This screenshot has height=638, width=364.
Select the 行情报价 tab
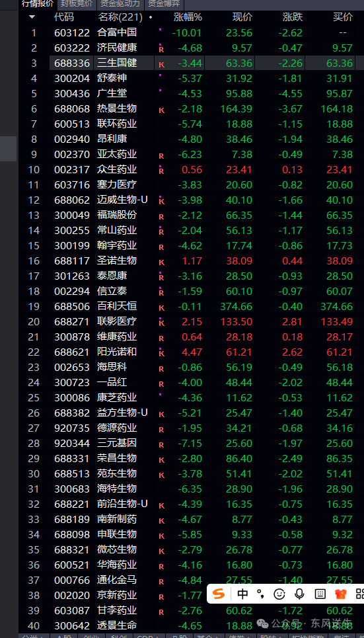[x=38, y=4]
